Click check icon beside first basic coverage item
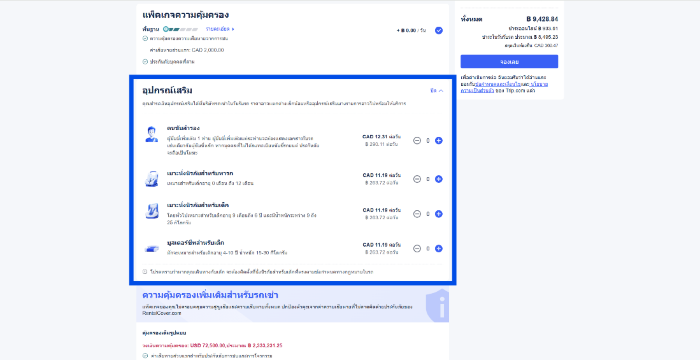 click(145, 38)
